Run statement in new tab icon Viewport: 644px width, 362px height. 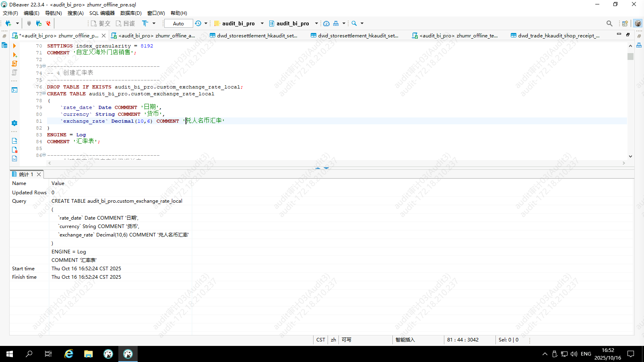point(14,55)
